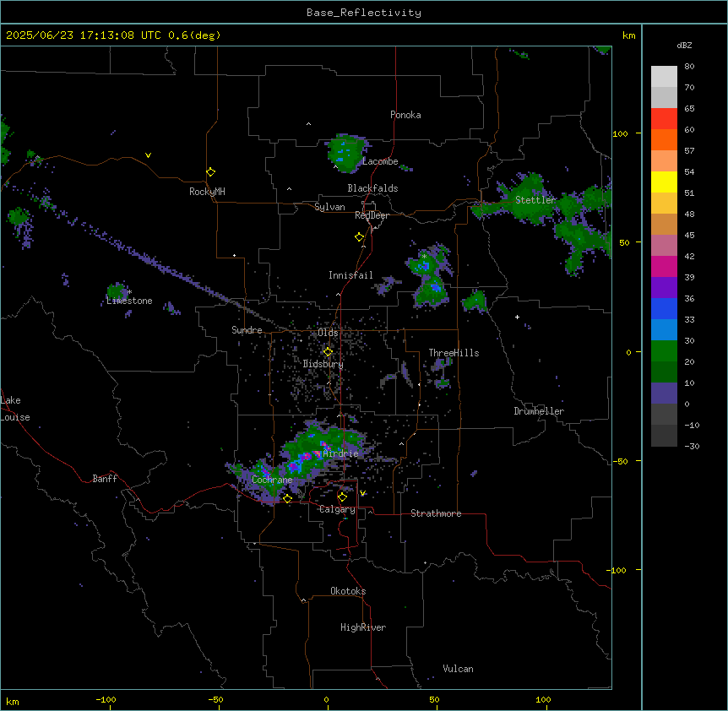Click the Strathmore label
The image size is (728, 711).
click(436, 513)
